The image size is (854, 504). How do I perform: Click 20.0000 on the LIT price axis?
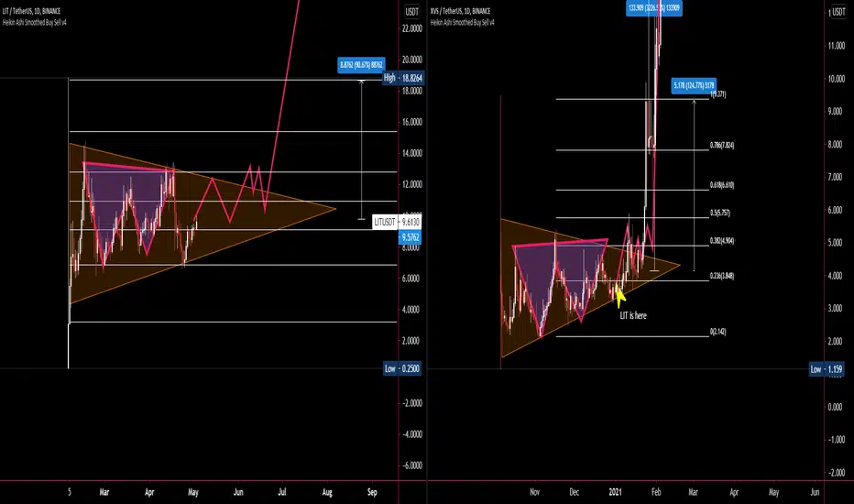click(x=411, y=60)
